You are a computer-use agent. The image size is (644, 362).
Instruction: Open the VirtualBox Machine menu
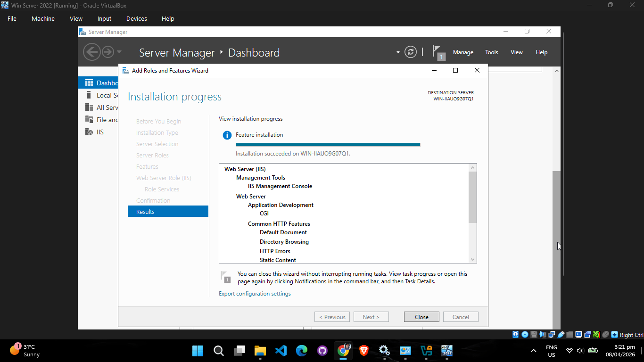[43, 18]
